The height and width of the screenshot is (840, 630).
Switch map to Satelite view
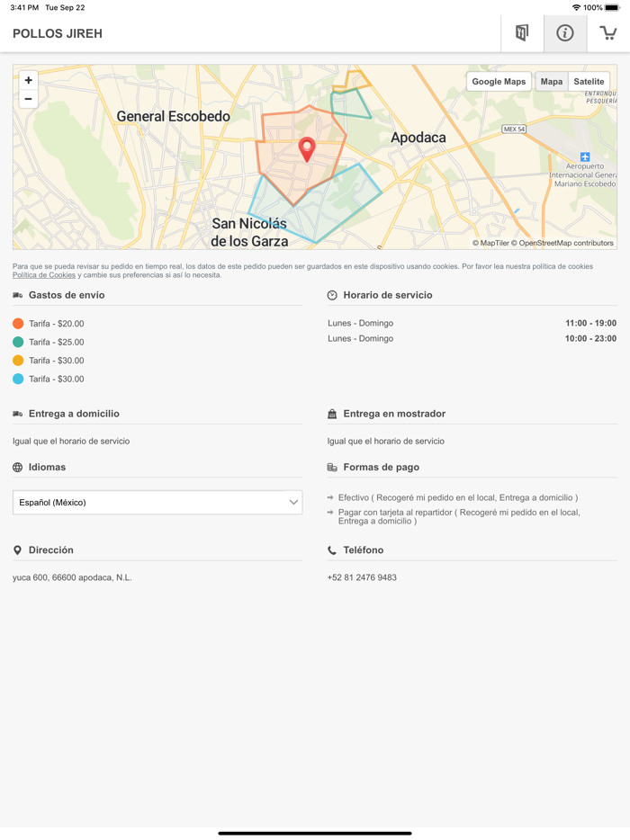(x=589, y=82)
